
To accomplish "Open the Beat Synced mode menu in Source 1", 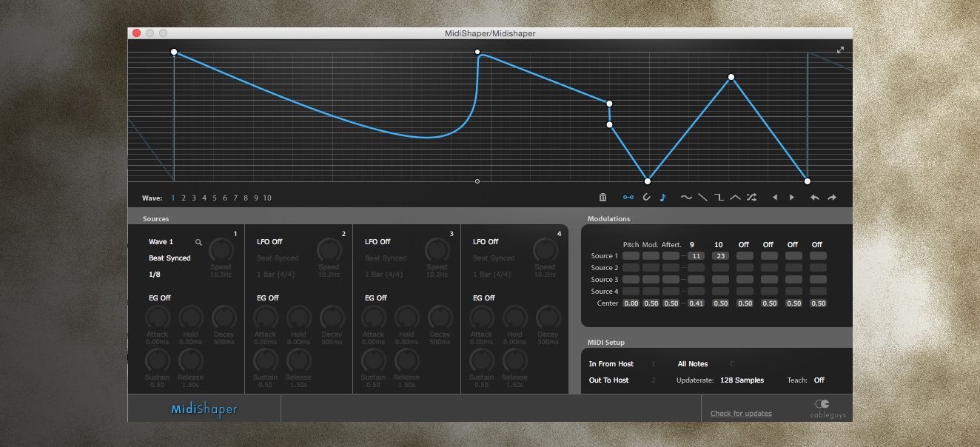I will click(170, 258).
